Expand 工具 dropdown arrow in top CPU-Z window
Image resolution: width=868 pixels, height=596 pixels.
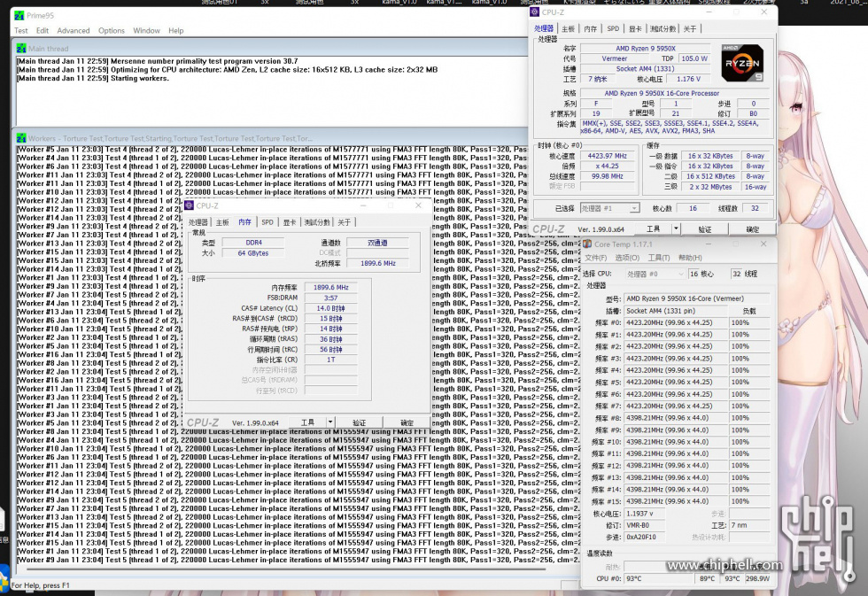[x=675, y=228]
